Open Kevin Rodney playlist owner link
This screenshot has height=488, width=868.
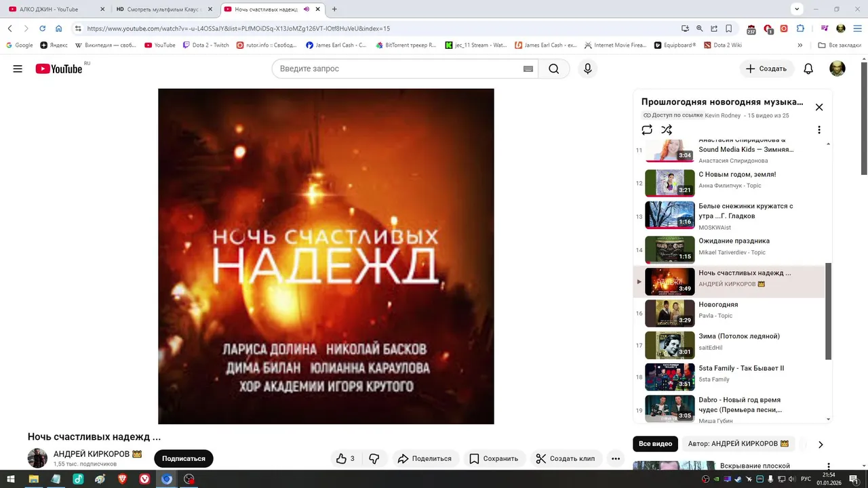(722, 115)
